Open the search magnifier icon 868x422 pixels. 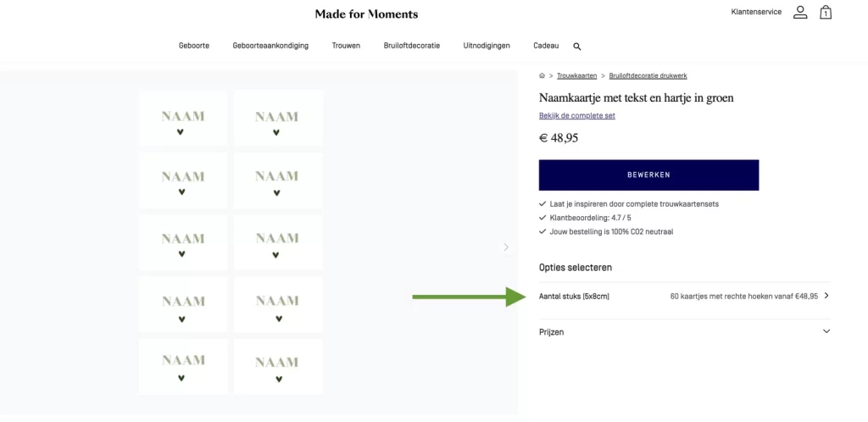point(577,47)
